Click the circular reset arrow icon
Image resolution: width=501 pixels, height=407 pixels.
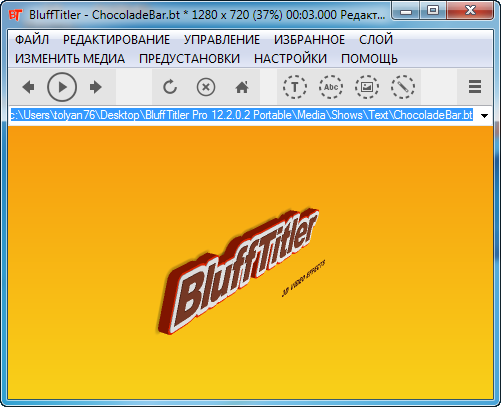tap(170, 87)
